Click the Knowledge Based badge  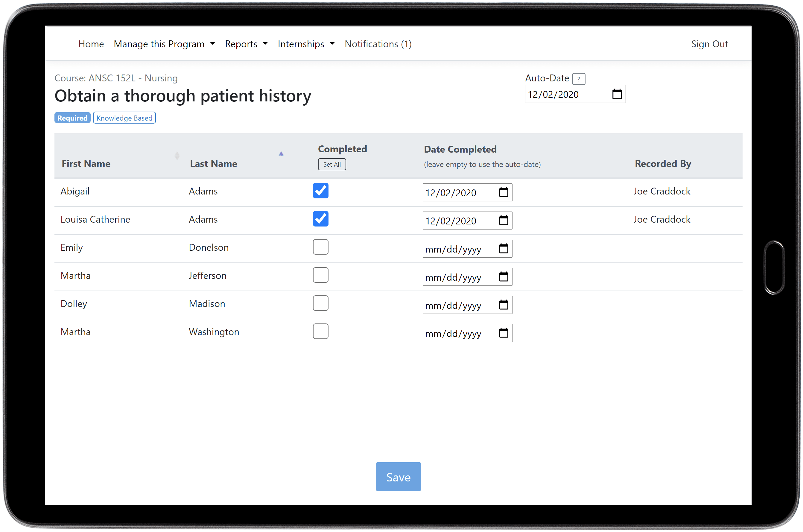(x=124, y=117)
